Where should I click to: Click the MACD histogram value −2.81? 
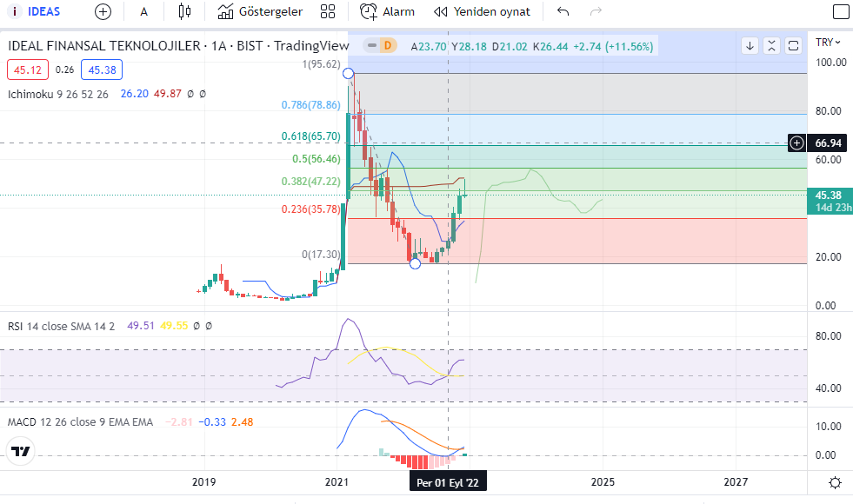[x=179, y=422]
